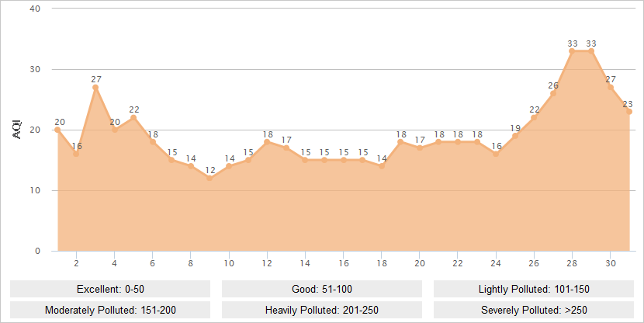Click the 'Good: 51-100' legend box

tap(322, 289)
